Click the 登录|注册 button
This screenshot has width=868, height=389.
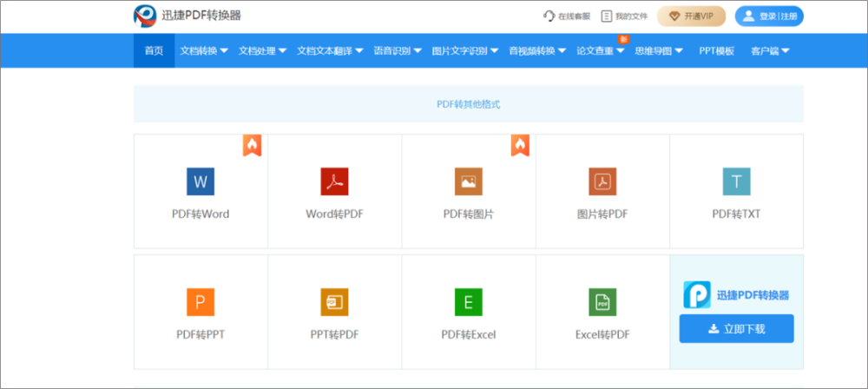[769, 16]
